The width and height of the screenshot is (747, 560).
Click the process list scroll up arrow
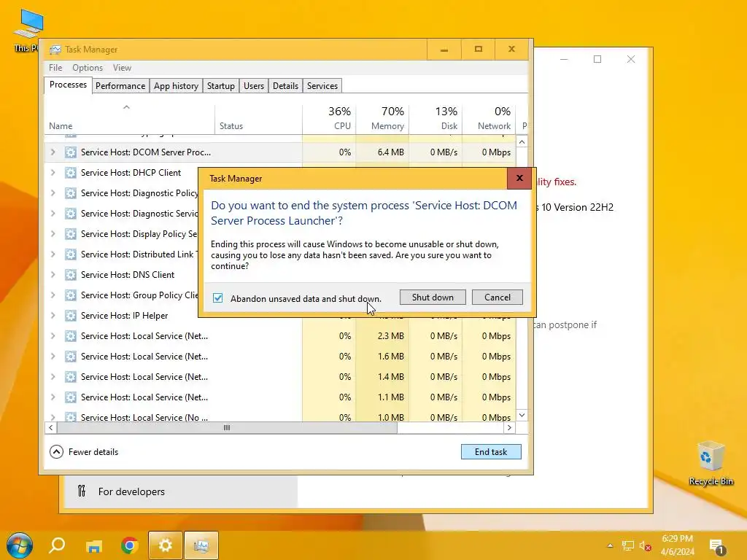[x=522, y=142]
